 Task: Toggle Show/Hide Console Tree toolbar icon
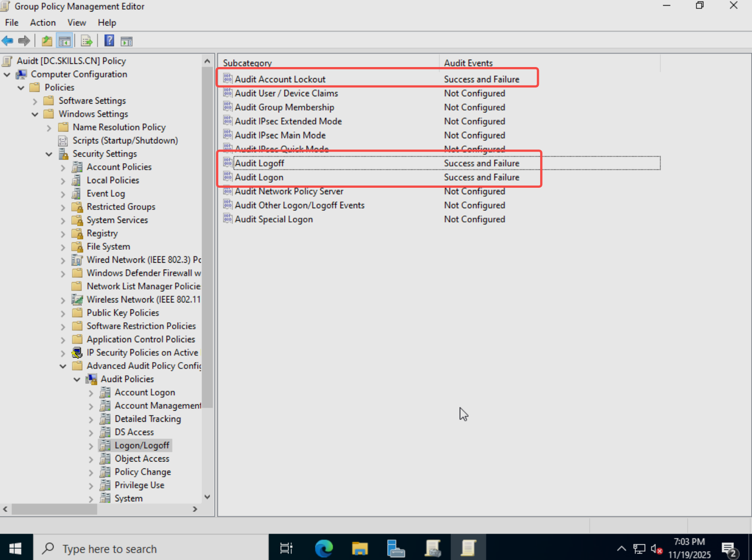pyautogui.click(x=64, y=41)
